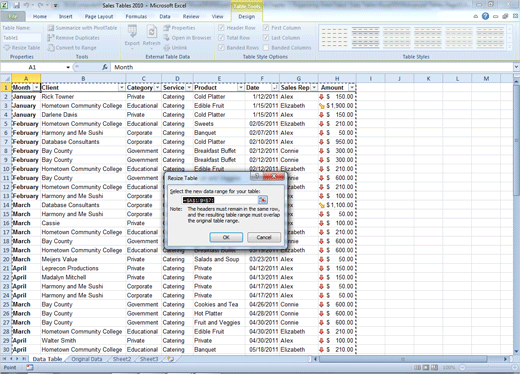
Task: Enable the Banded Columns checkbox
Action: pos(266,48)
